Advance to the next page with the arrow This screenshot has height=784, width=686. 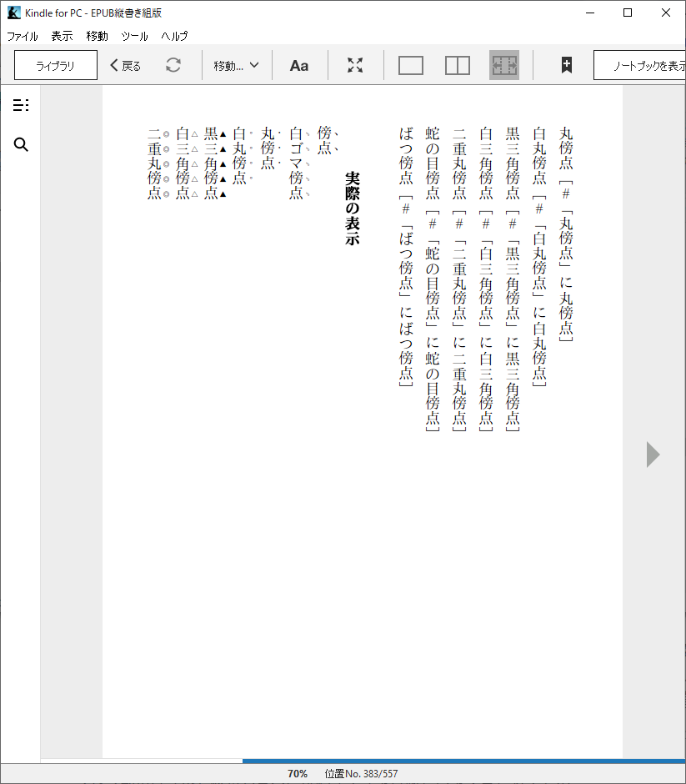click(653, 455)
